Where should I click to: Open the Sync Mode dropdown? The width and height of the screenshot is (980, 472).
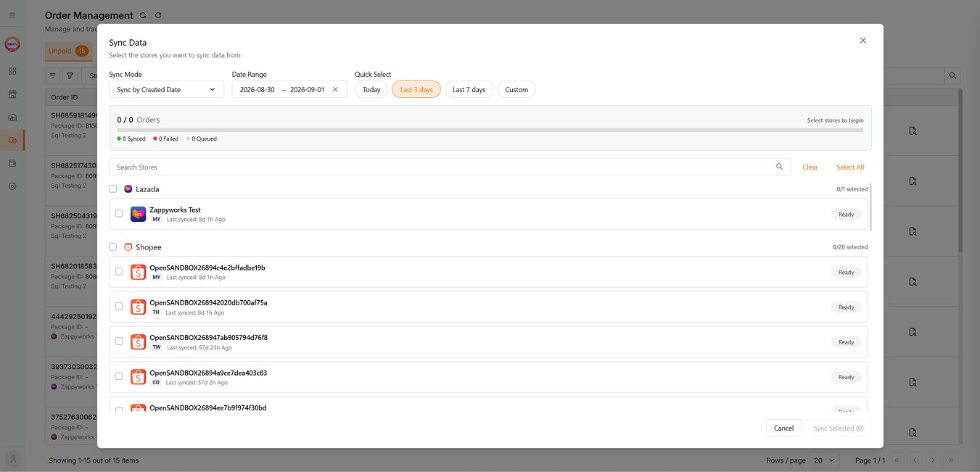point(166,90)
